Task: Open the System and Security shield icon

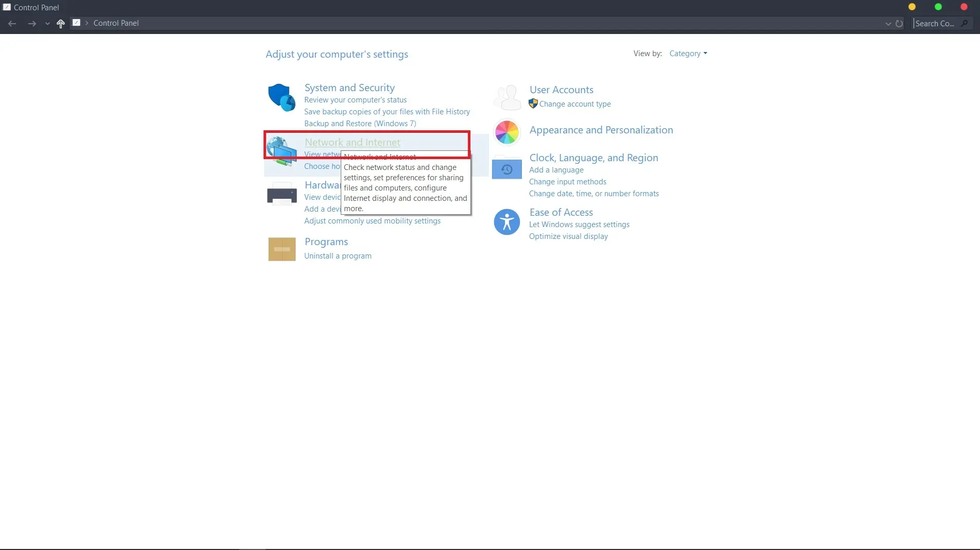Action: (x=282, y=97)
